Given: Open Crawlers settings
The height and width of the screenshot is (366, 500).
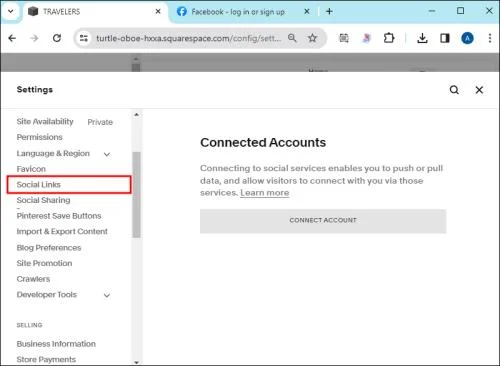Looking at the screenshot, I should pyautogui.click(x=33, y=279).
